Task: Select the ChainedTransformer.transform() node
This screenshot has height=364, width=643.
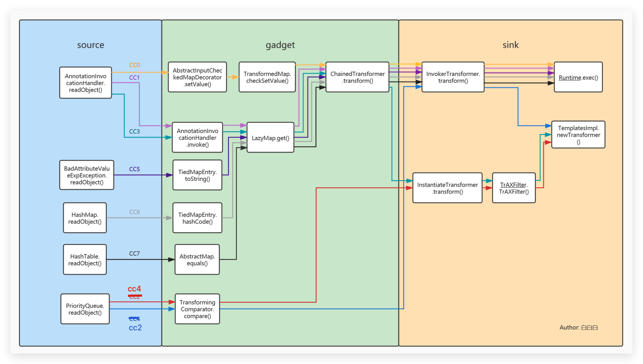Action: [x=357, y=77]
